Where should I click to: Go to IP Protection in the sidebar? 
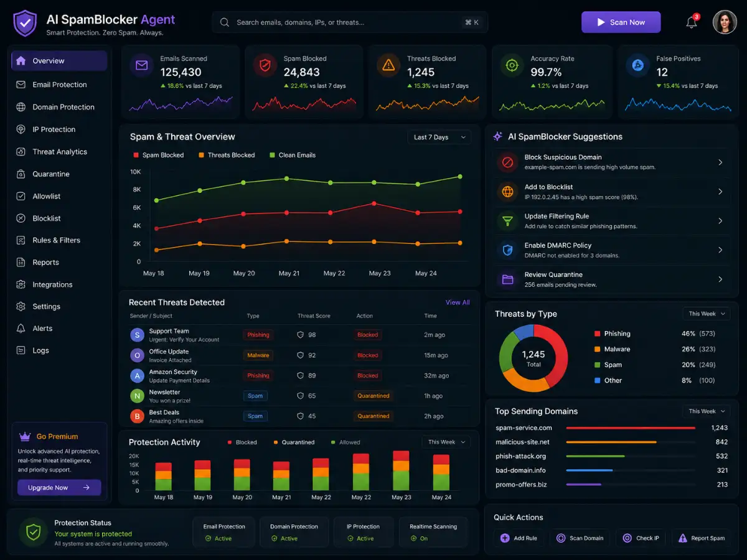[x=59, y=129]
